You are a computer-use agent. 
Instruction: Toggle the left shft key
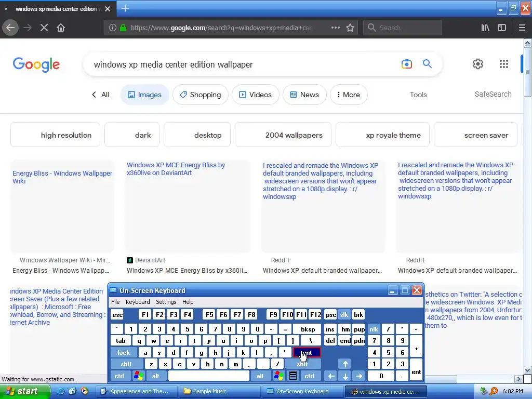click(x=126, y=364)
